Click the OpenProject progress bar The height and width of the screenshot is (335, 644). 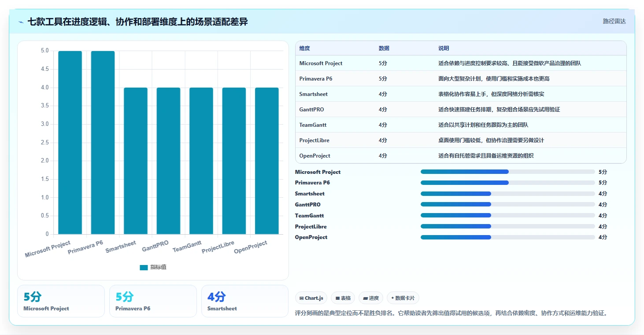(x=508, y=237)
